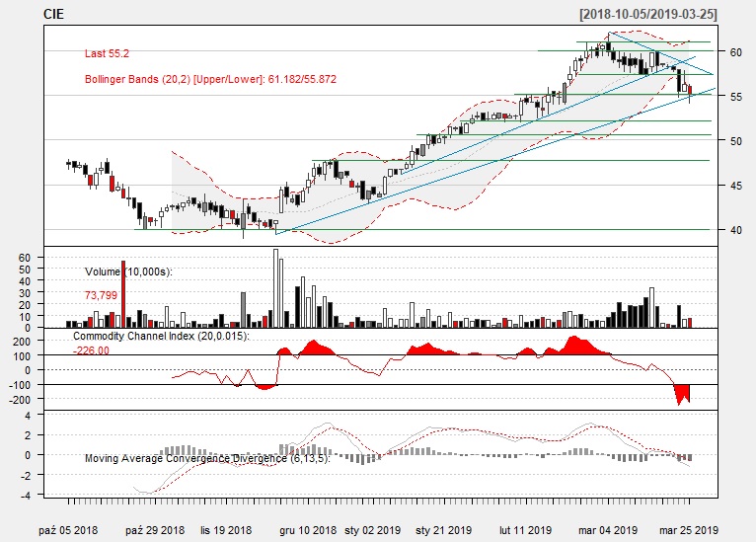Click the last red candlestick at chart end
The image size is (756, 542).
click(690, 91)
